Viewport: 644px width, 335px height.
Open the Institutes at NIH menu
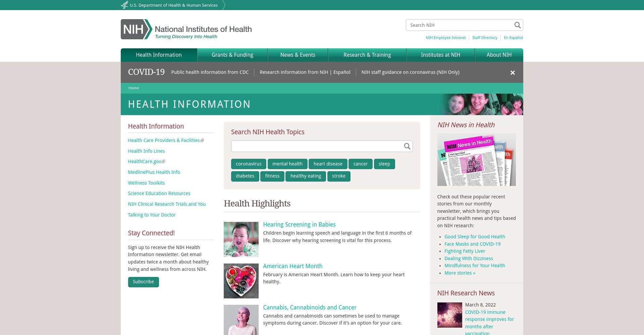click(x=440, y=55)
